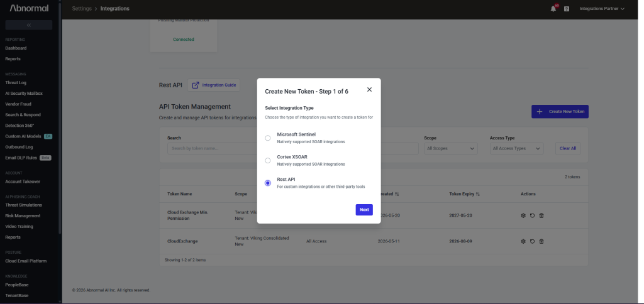The width and height of the screenshot is (644, 304).
Task: Open Custom AI Models
Action: [23, 136]
